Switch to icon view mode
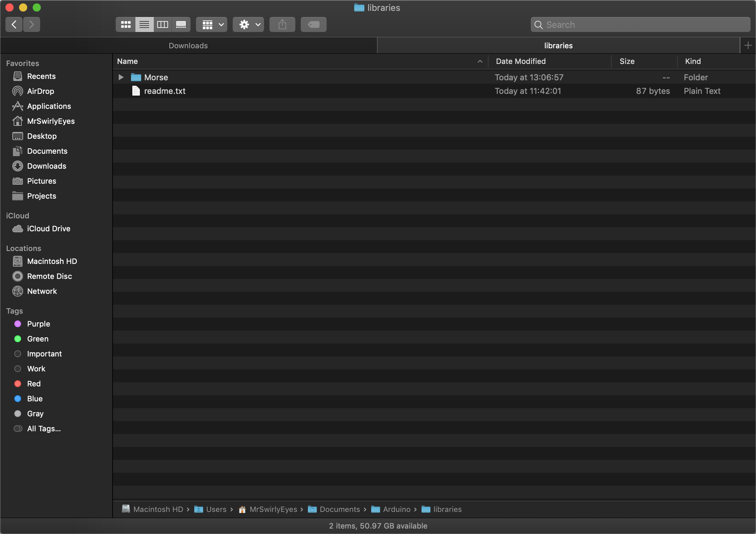Image resolution: width=756 pixels, height=534 pixels. (x=126, y=24)
